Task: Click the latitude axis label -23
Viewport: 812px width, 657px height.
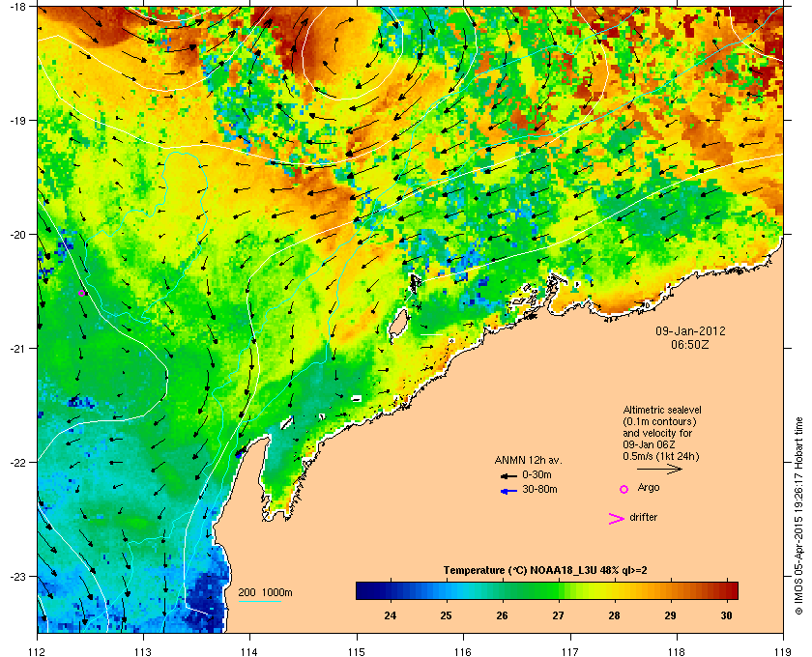Action: coord(16,576)
